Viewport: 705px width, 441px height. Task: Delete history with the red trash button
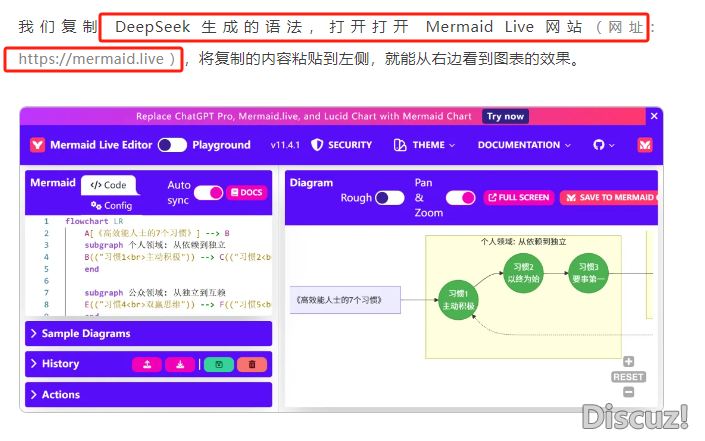[252, 365]
